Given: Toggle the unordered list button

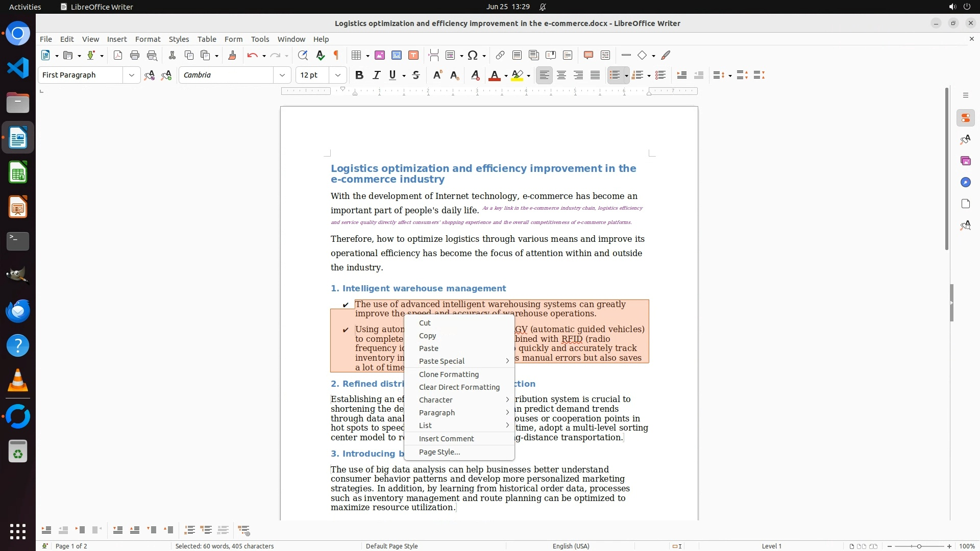Looking at the screenshot, I should point(615,76).
